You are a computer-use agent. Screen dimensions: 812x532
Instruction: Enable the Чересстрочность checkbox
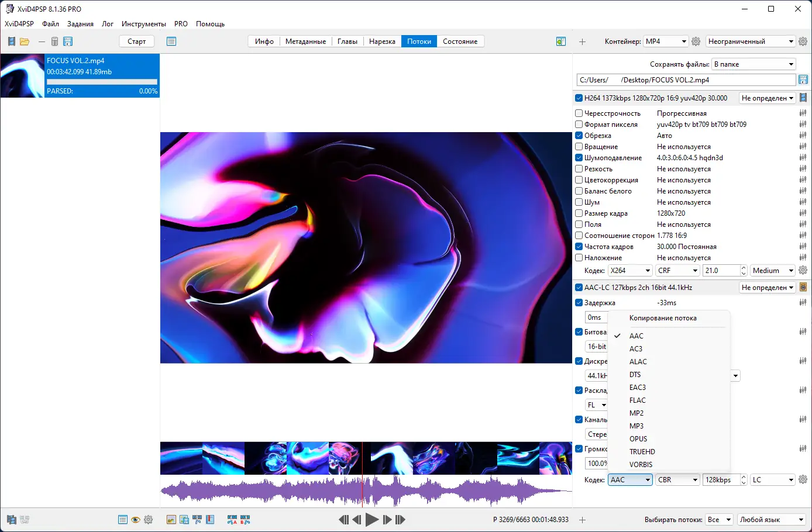[x=579, y=113]
